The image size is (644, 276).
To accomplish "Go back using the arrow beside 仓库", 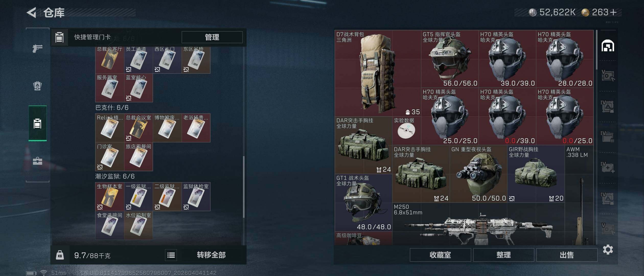I will pos(32,13).
